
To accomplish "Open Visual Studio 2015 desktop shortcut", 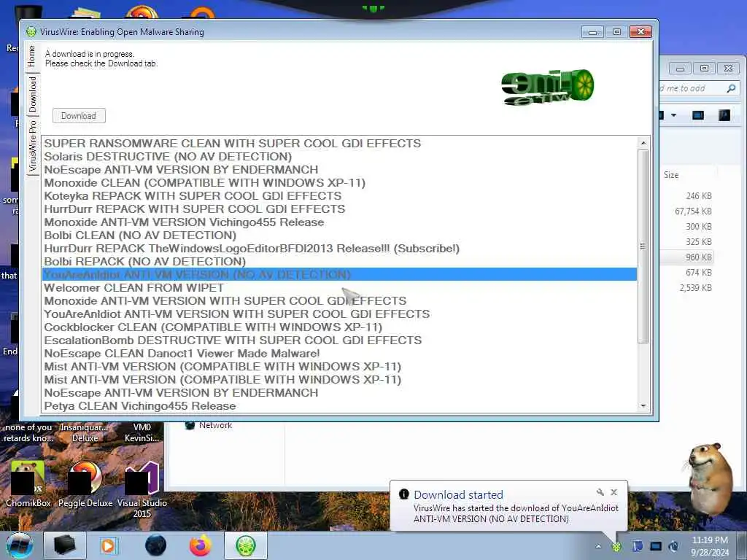I will click(142, 489).
